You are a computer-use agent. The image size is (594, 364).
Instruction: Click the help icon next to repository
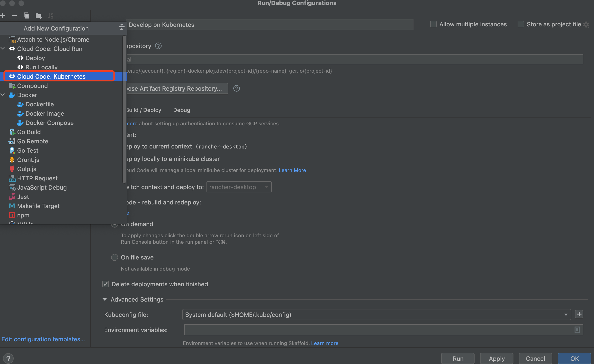(158, 46)
